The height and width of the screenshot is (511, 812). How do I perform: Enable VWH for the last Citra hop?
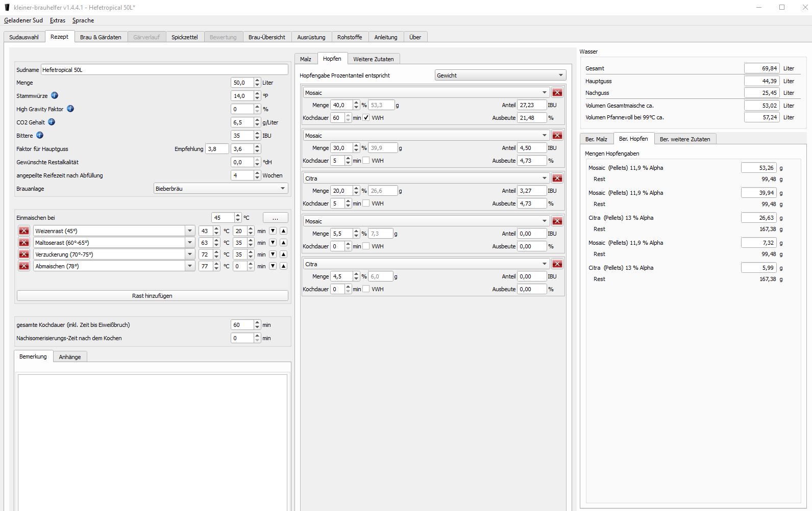366,289
